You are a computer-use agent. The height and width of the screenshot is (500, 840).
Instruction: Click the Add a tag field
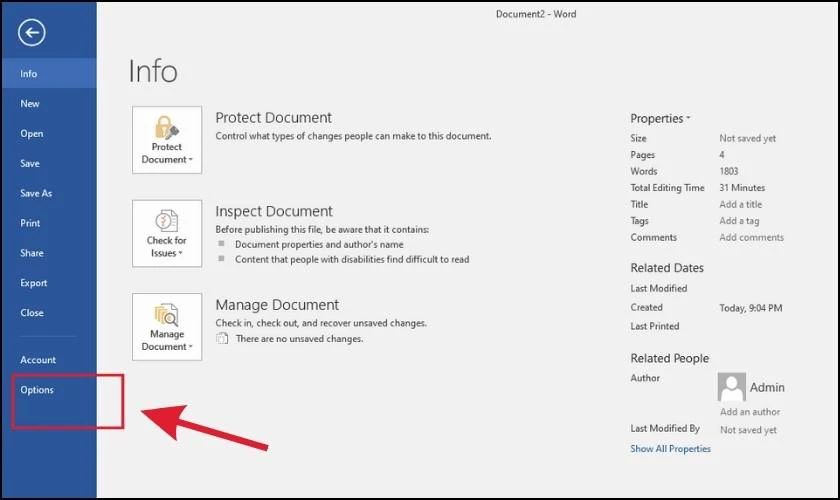pos(739,221)
